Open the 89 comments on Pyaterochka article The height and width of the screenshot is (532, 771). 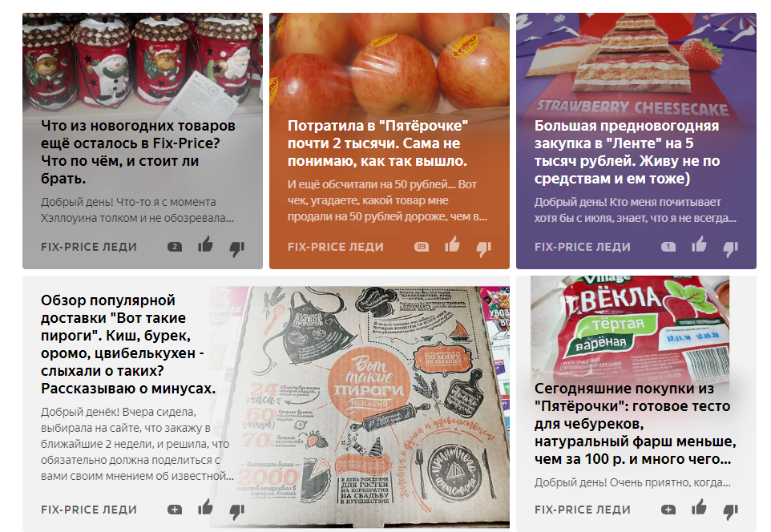422,247
